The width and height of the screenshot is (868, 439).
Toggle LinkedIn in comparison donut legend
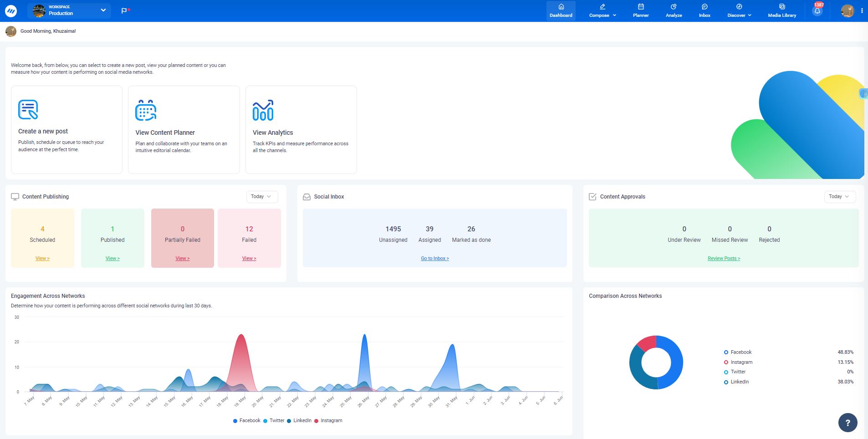tap(736, 382)
